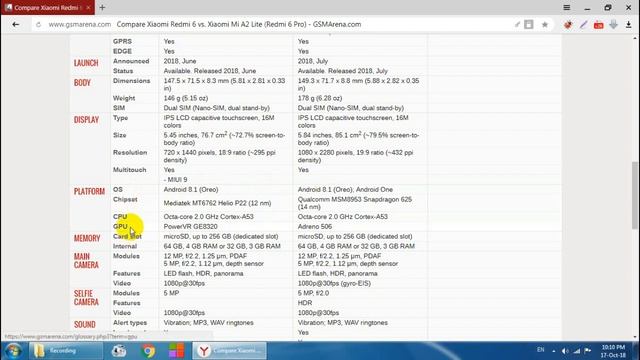Open the Recording folder in the taskbar

coord(65,351)
